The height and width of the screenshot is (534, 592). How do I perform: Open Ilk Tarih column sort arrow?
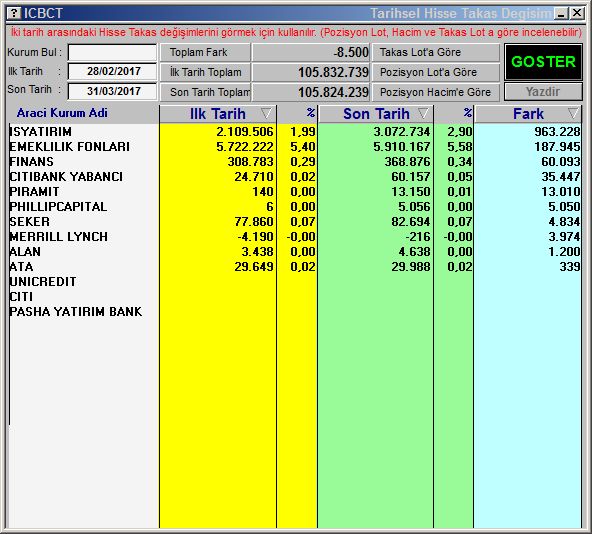click(x=266, y=113)
